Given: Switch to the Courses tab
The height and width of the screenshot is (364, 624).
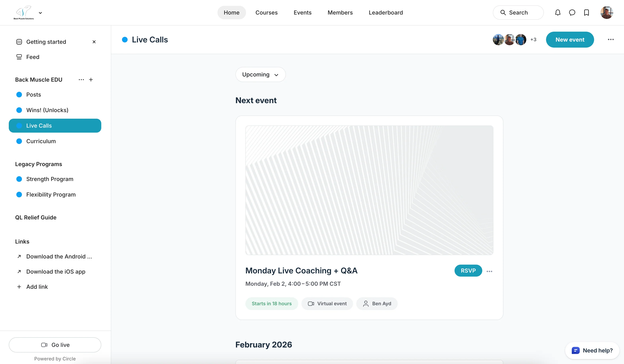Looking at the screenshot, I should [x=266, y=13].
